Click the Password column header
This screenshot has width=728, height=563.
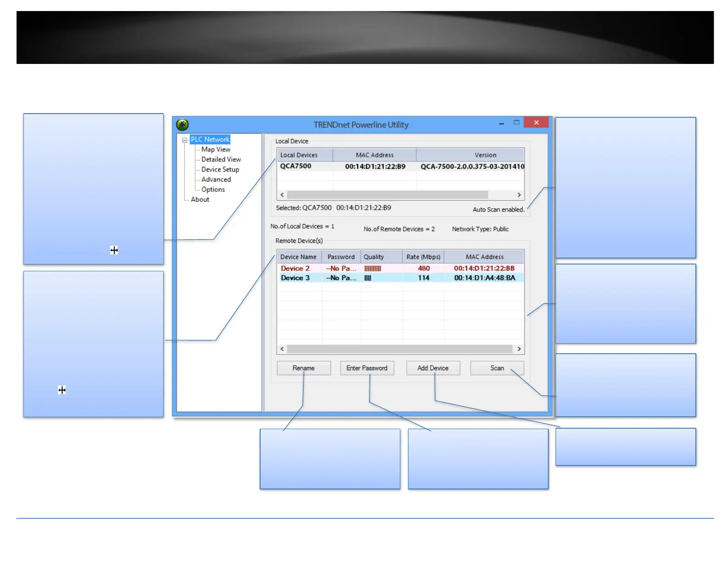[x=341, y=257]
